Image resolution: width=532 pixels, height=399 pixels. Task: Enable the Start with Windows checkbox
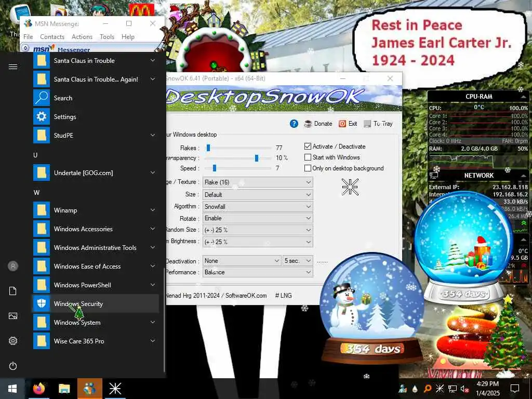[308, 157]
